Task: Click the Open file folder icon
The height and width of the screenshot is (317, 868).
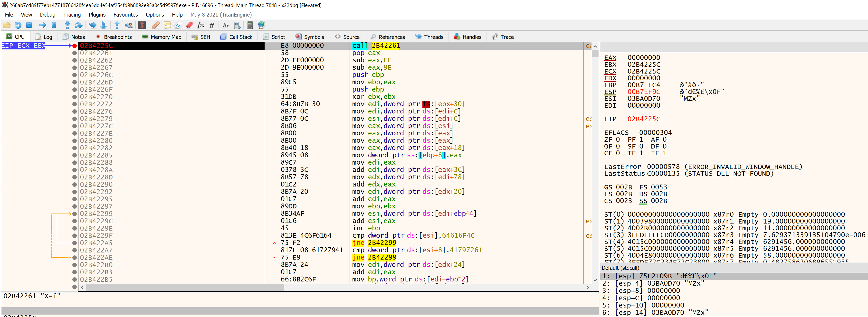Action: [x=7, y=25]
